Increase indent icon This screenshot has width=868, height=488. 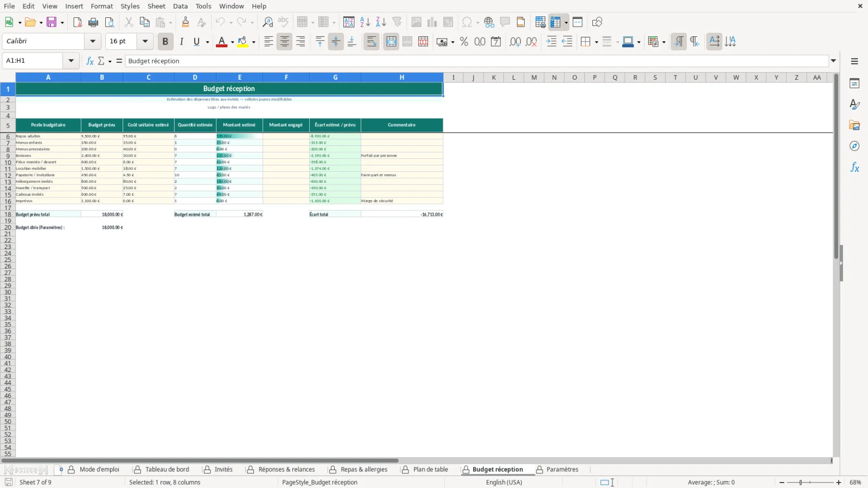pyautogui.click(x=551, y=42)
